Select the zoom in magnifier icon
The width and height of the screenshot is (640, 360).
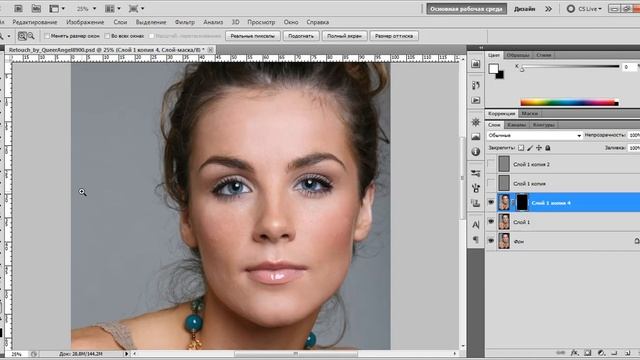tap(22, 36)
